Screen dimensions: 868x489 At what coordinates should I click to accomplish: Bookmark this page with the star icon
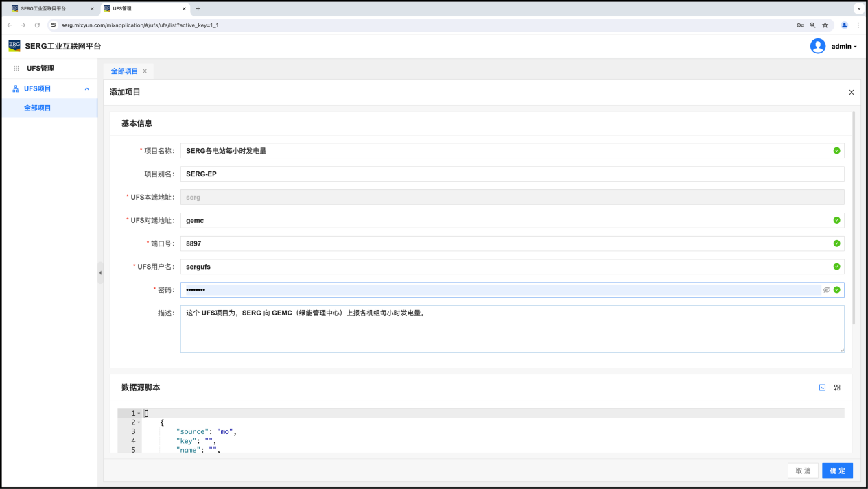tap(825, 25)
